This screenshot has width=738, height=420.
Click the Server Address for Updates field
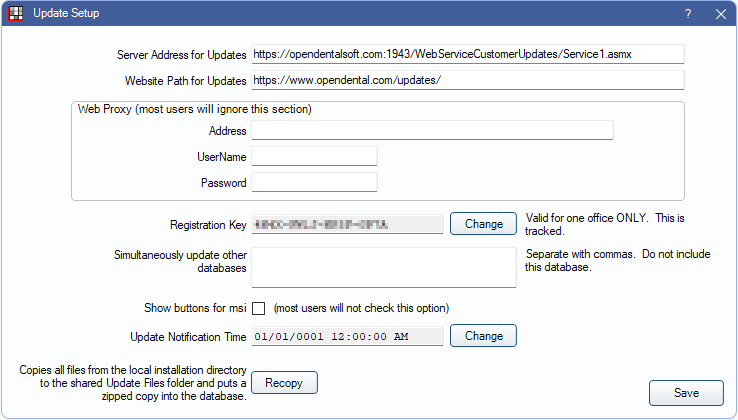(x=467, y=54)
